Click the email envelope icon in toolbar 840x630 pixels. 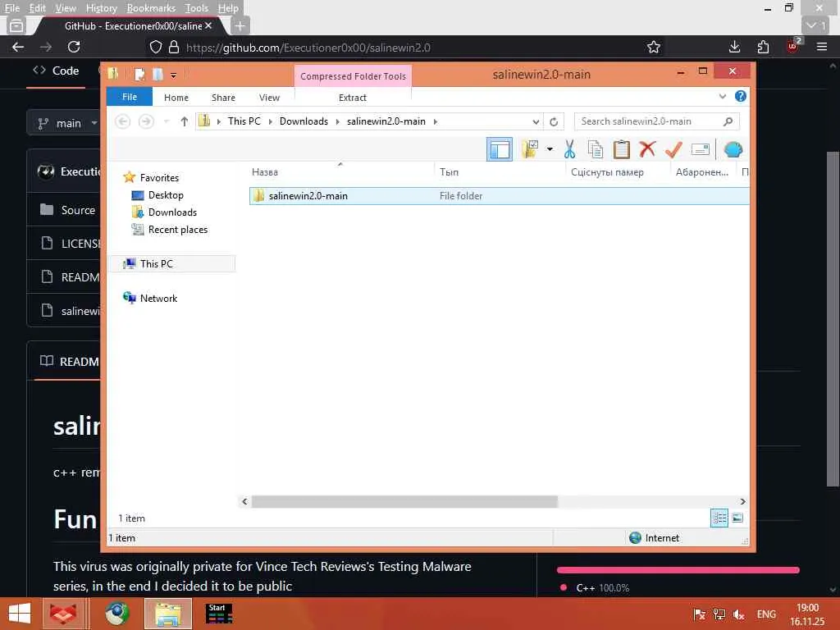pyautogui.click(x=701, y=149)
